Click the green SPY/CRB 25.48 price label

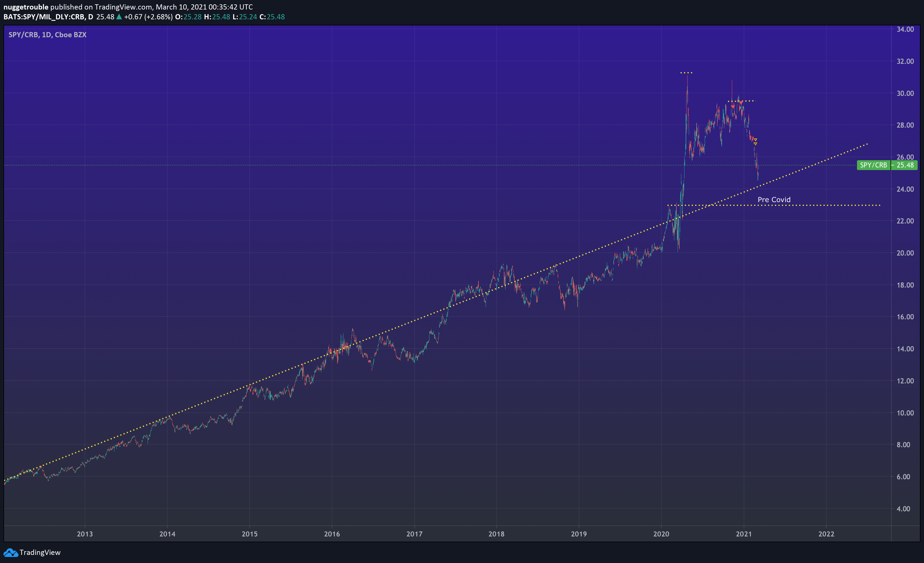click(x=887, y=165)
